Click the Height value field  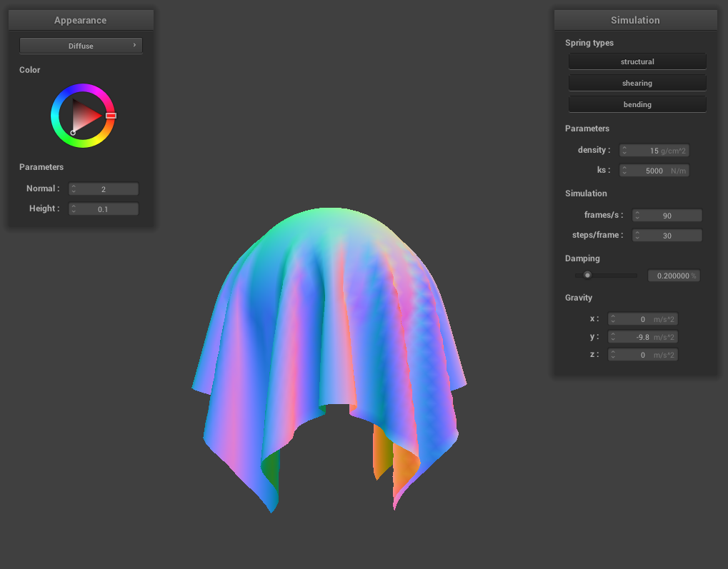pyautogui.click(x=104, y=209)
